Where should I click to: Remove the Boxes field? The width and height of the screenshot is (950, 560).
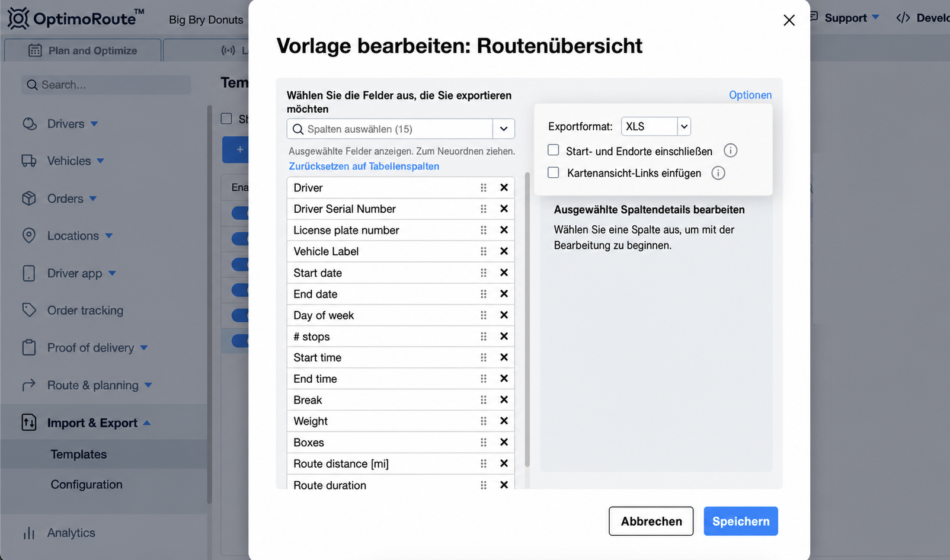[x=504, y=442]
